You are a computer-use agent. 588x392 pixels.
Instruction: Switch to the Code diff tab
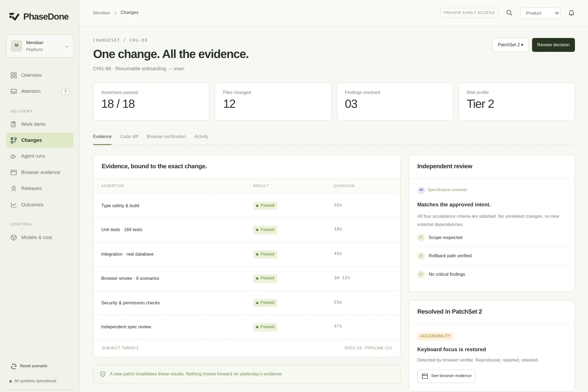coord(129,137)
